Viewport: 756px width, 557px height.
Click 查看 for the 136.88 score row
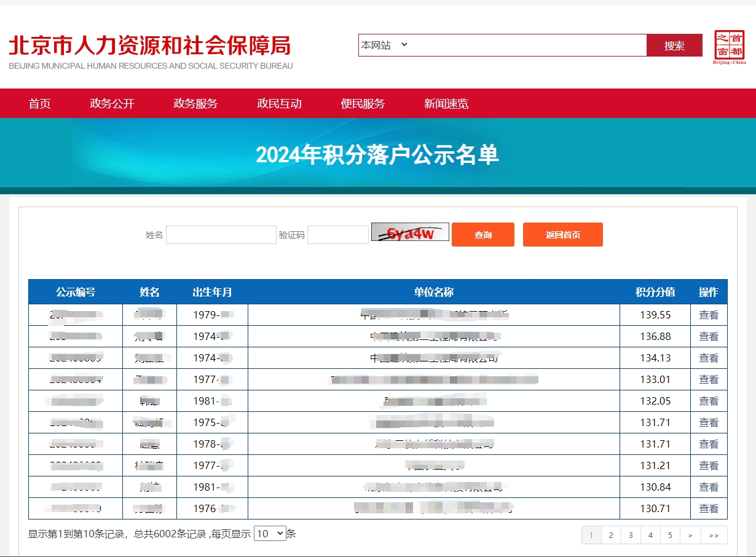point(709,336)
